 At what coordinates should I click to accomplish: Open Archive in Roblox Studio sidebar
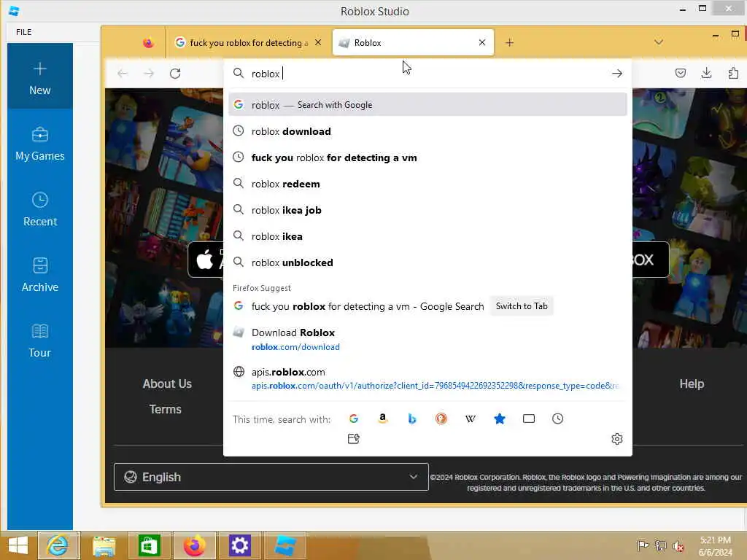tap(40, 275)
